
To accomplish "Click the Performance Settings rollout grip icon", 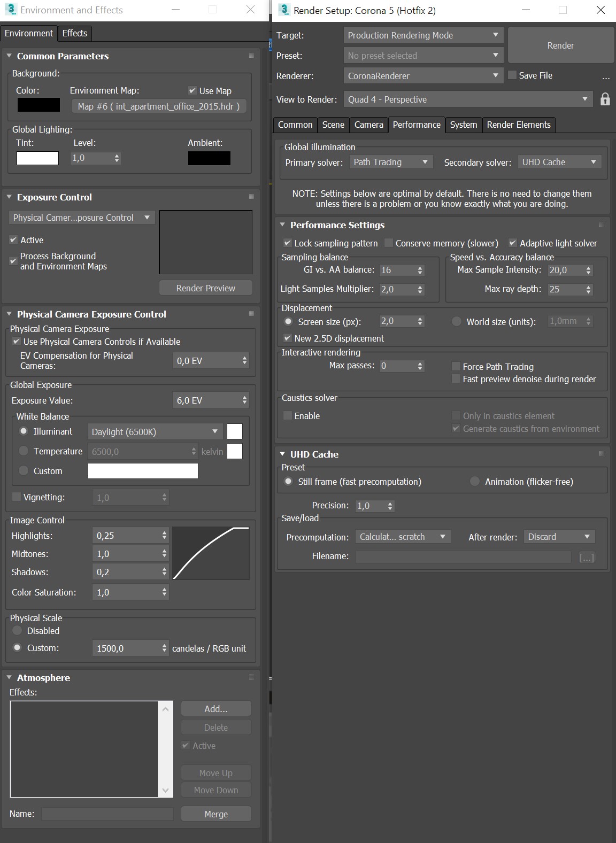I will [x=602, y=225].
